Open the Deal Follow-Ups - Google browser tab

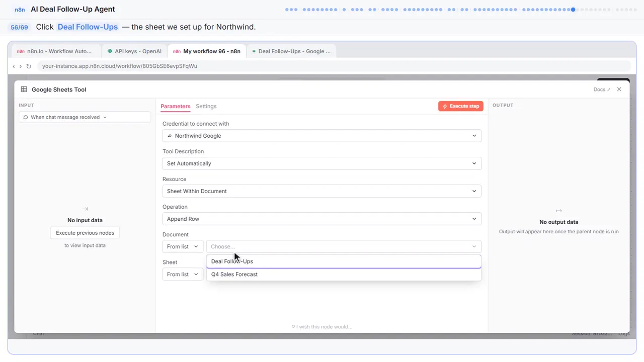(x=291, y=51)
